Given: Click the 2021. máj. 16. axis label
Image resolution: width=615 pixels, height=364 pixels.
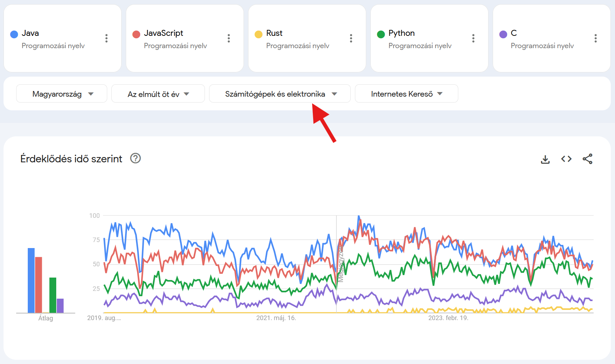Looking at the screenshot, I should coord(276,318).
